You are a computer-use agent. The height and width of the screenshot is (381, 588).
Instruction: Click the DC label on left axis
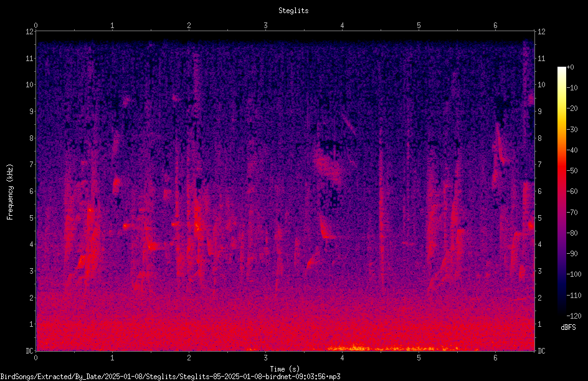(30, 351)
